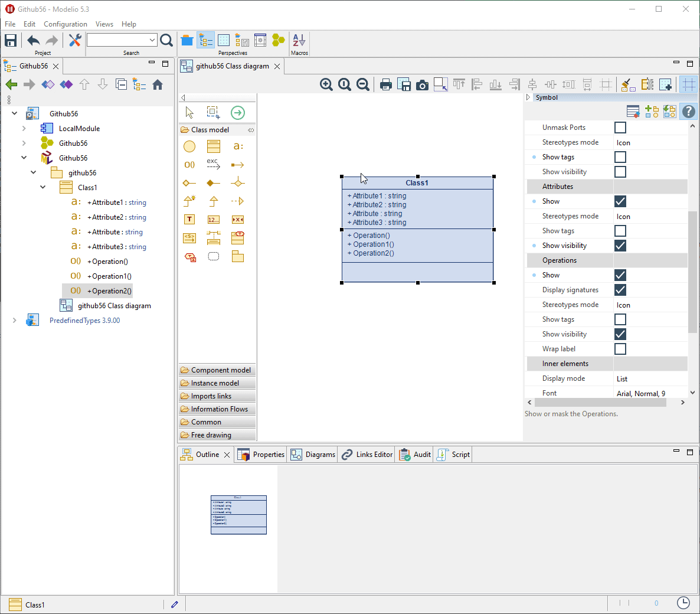Click the help button in the Symbol panel
This screenshot has height=614, width=700.
coord(688,111)
